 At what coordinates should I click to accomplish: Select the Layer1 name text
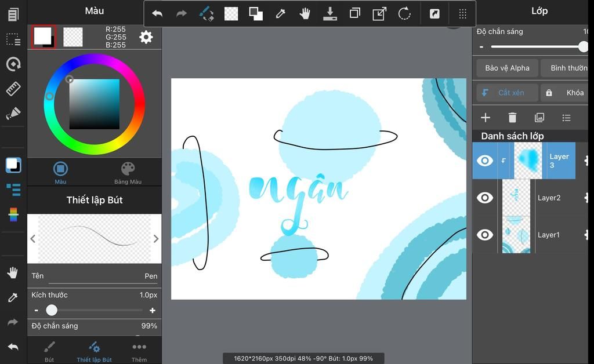tap(549, 235)
